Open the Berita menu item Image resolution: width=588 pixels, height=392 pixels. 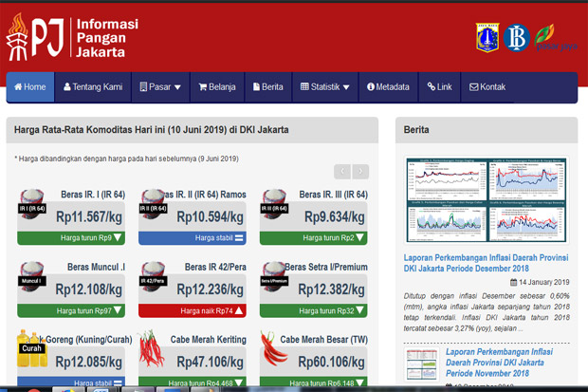pos(268,87)
